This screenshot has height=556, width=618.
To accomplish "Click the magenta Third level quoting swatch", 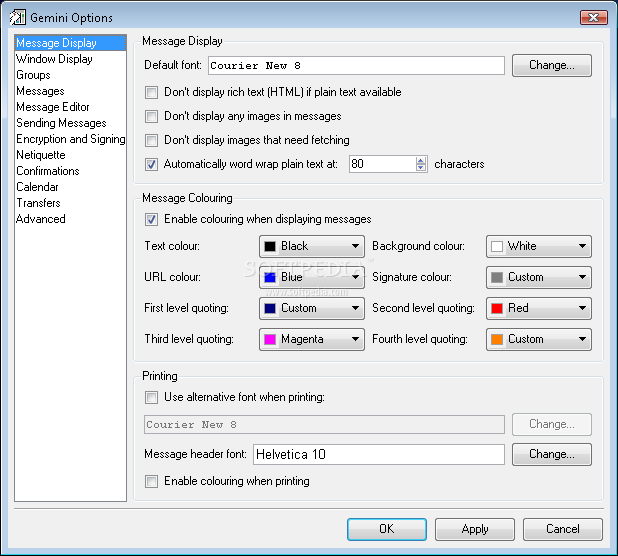I will click(x=270, y=339).
